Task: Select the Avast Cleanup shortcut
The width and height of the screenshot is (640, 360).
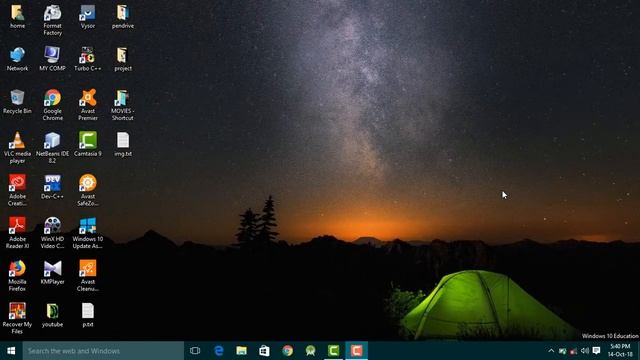Action: (87, 276)
